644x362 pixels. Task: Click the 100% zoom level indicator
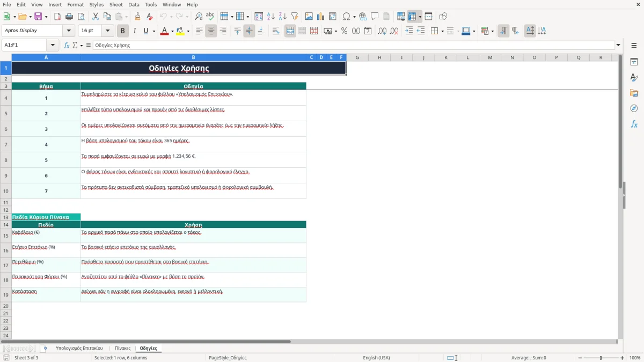[635, 358]
